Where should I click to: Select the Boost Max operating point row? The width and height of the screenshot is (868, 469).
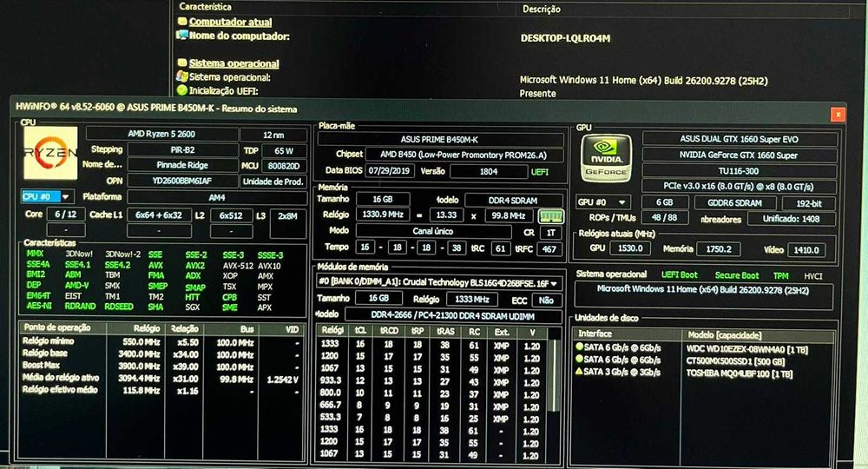coord(161,366)
